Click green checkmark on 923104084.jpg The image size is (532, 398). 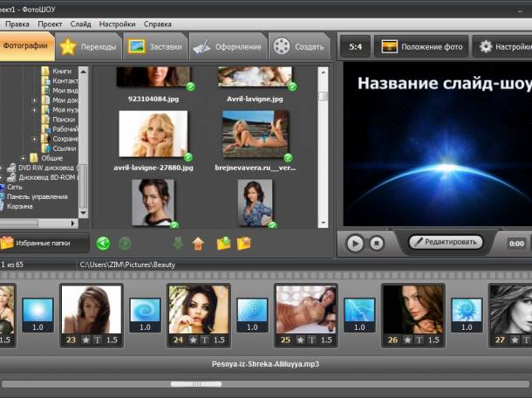191,86
